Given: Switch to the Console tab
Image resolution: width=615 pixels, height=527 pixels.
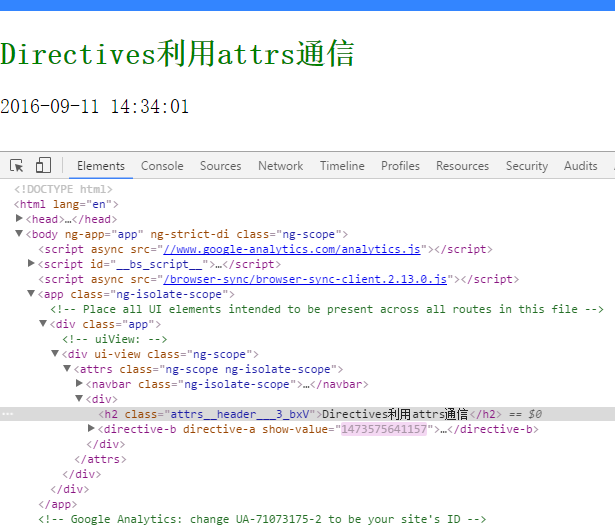Looking at the screenshot, I should pyautogui.click(x=162, y=166).
